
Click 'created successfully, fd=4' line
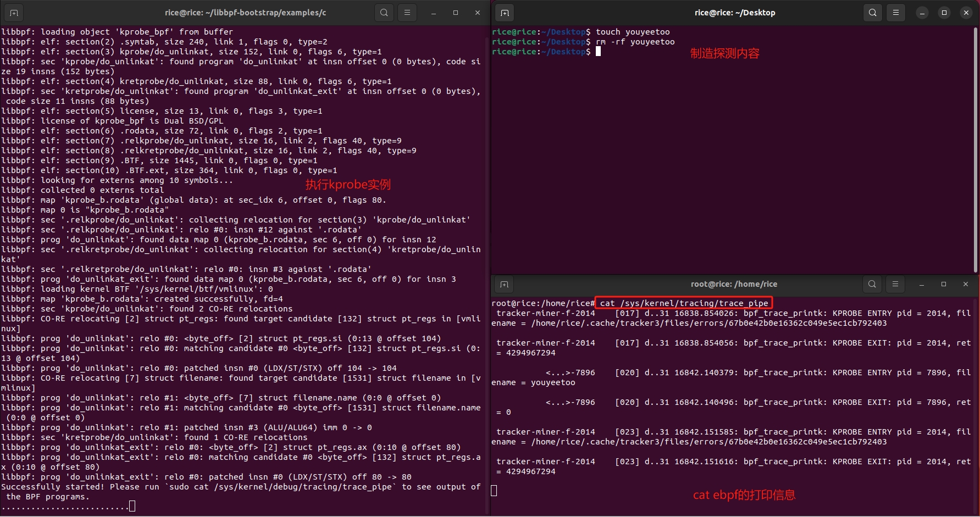142,299
